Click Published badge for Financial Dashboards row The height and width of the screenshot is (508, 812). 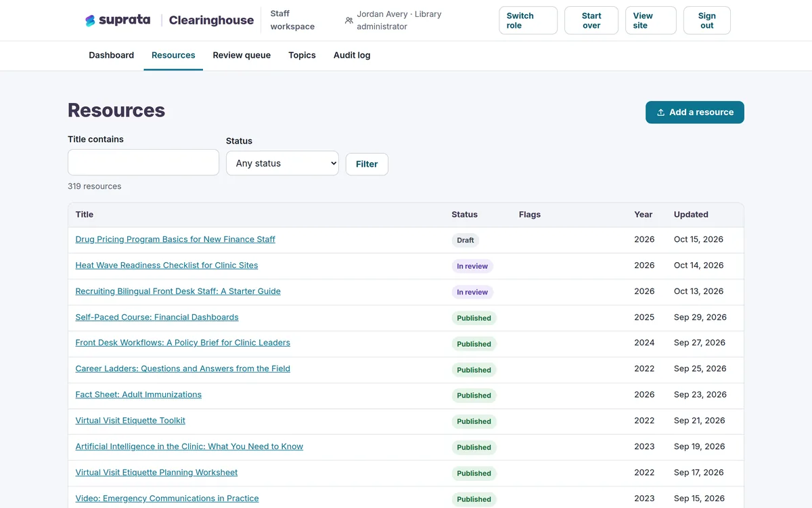click(474, 318)
